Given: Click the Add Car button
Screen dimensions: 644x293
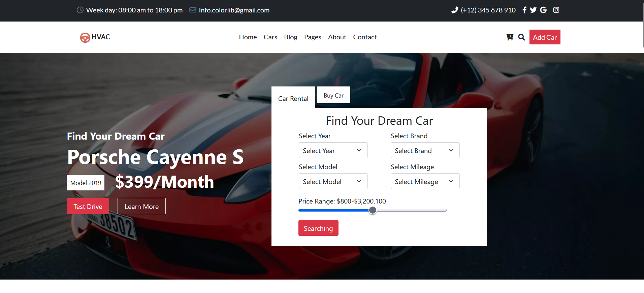Looking at the screenshot, I should click(x=545, y=37).
